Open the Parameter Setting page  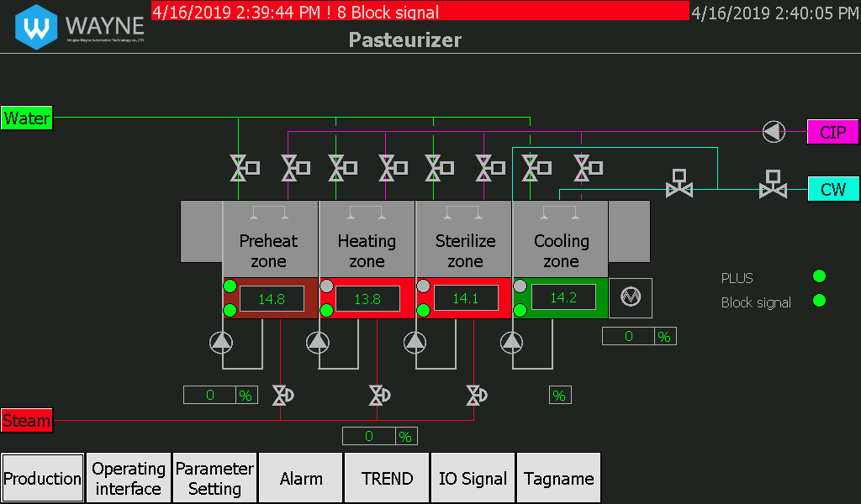pos(214,478)
